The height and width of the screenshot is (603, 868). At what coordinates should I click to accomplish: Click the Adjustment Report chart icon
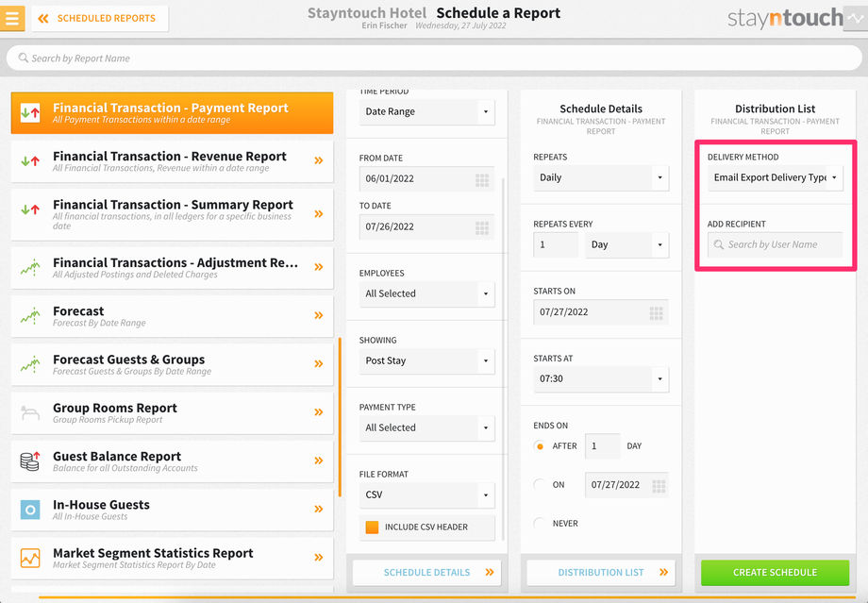[x=30, y=267]
